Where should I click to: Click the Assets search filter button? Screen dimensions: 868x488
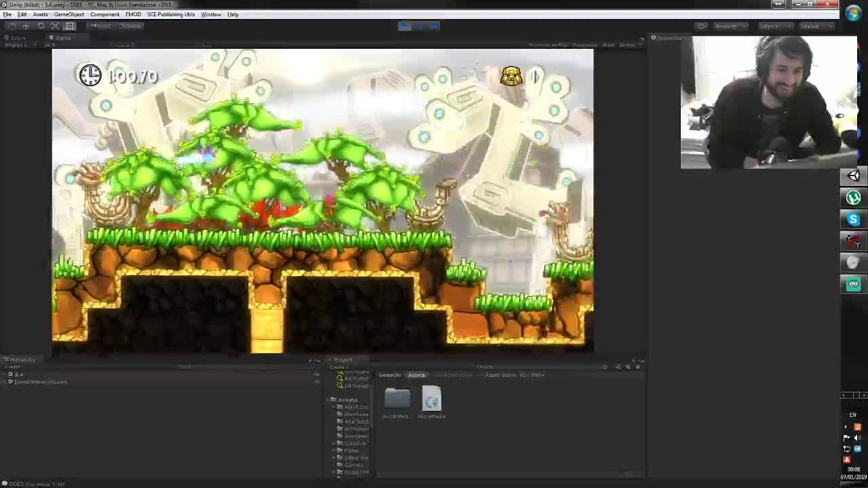416,375
